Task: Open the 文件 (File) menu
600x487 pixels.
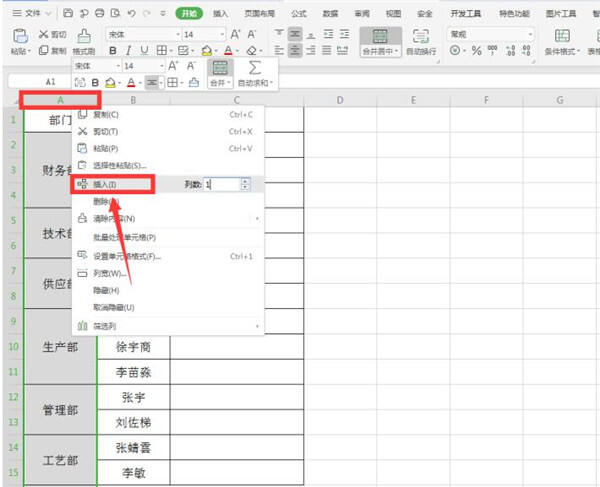Action: (32, 13)
